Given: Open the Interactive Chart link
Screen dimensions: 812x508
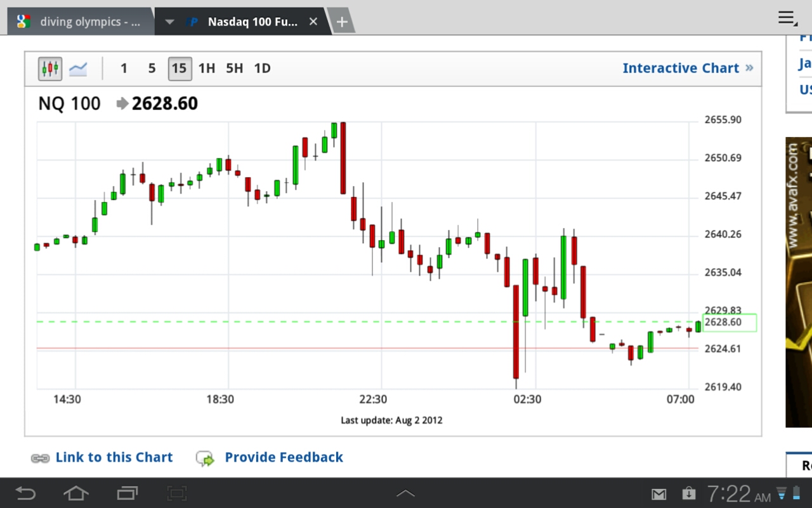Looking at the screenshot, I should click(x=688, y=68).
